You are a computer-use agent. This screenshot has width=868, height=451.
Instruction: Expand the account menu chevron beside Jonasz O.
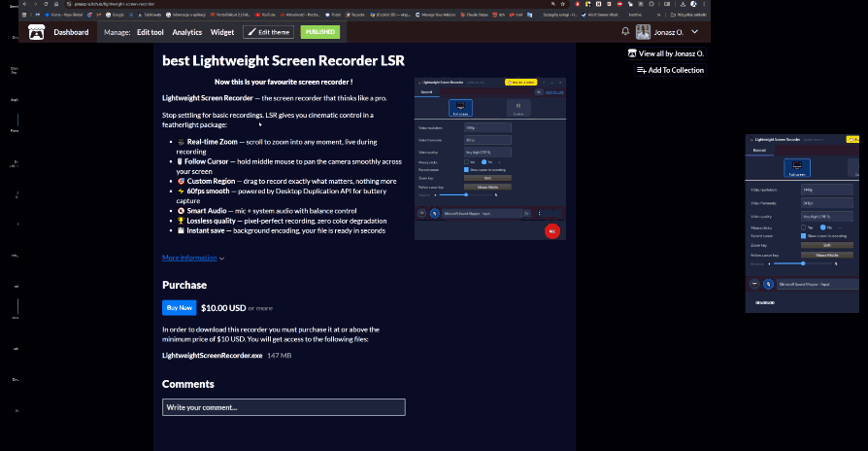(x=695, y=32)
